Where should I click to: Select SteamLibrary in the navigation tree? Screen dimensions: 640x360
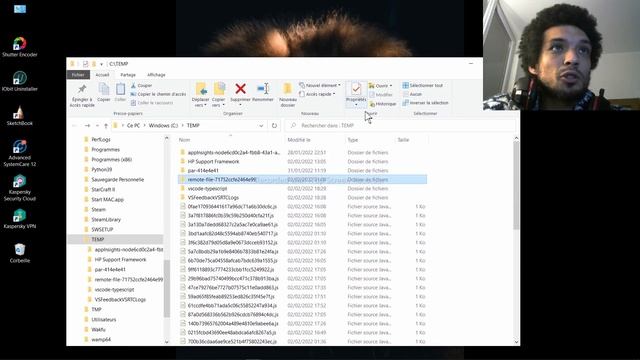tap(106, 220)
